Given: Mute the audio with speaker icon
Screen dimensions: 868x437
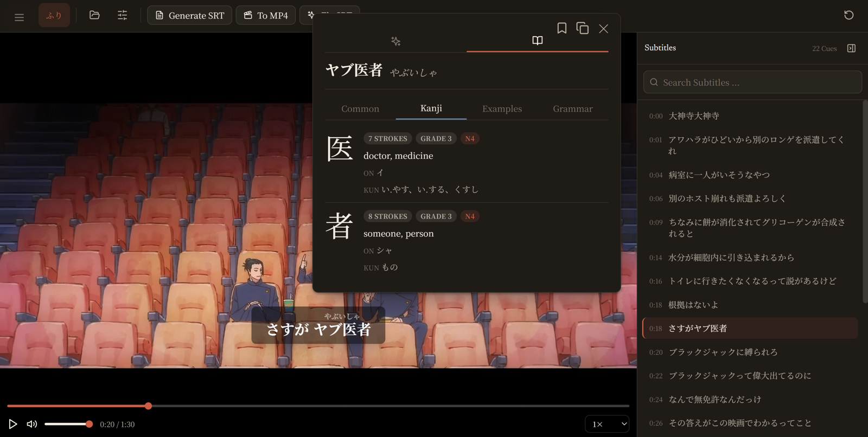Looking at the screenshot, I should tap(32, 424).
